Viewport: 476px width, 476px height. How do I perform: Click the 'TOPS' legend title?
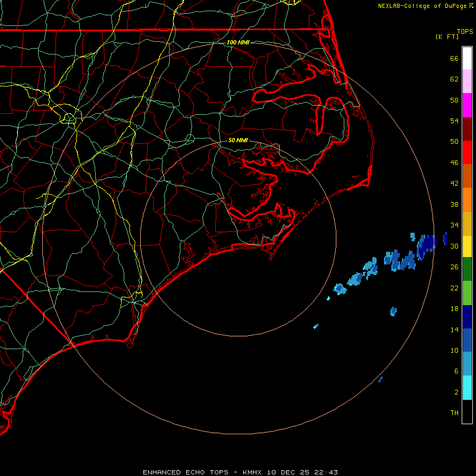click(465, 31)
